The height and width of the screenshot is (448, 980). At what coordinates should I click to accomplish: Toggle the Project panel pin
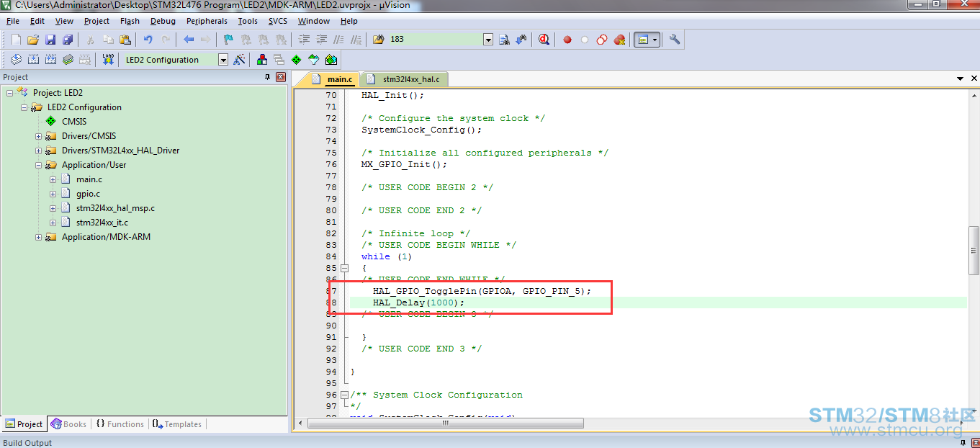(x=268, y=77)
